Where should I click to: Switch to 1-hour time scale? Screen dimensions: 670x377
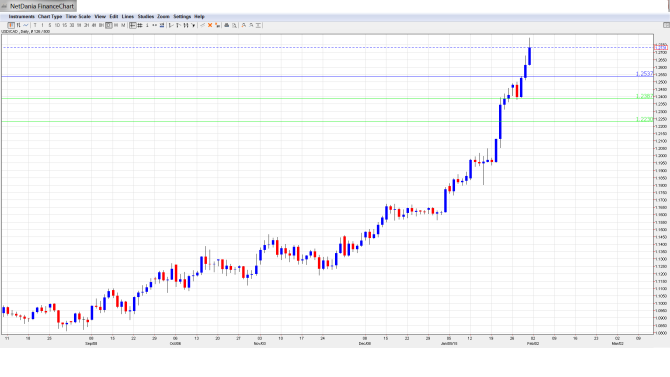79,25
